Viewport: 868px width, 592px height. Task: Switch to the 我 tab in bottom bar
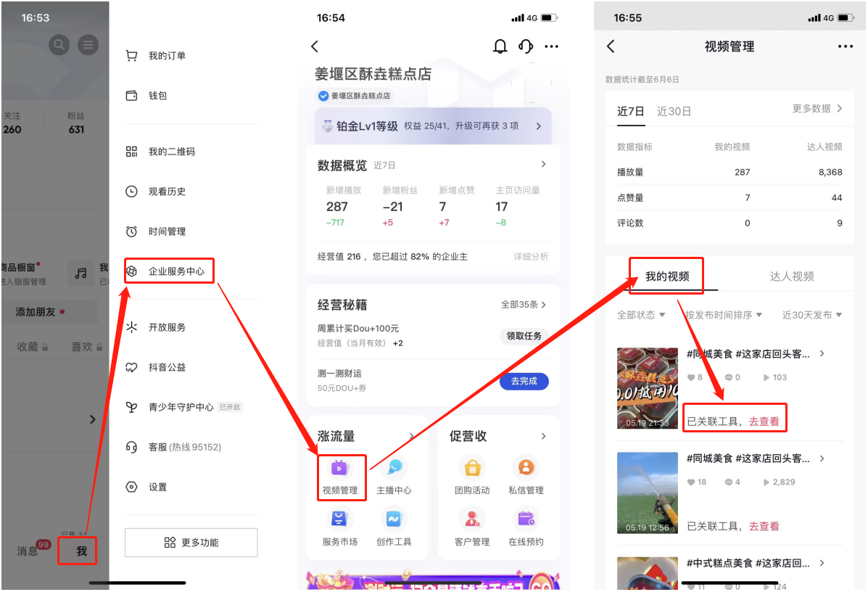click(81, 551)
